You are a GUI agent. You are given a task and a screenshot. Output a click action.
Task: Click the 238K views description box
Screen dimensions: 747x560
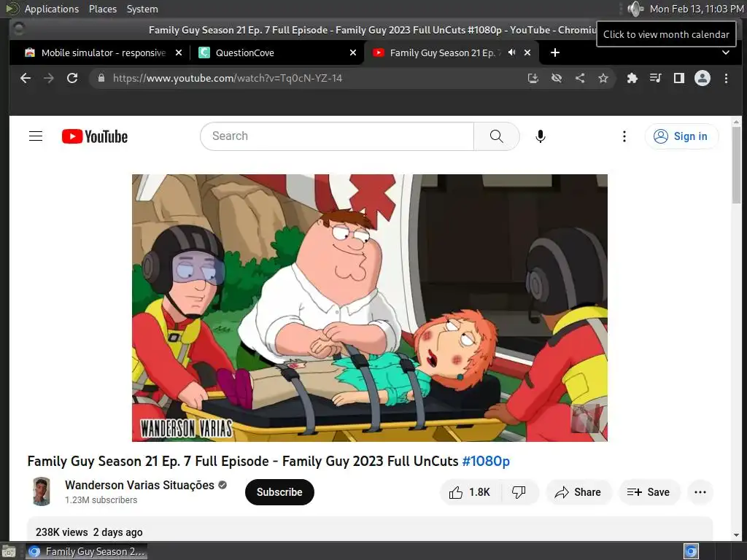(370, 529)
